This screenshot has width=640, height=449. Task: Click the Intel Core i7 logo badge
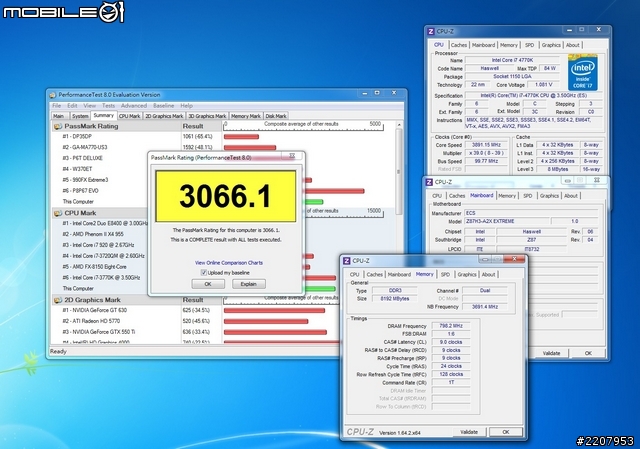tap(582, 73)
